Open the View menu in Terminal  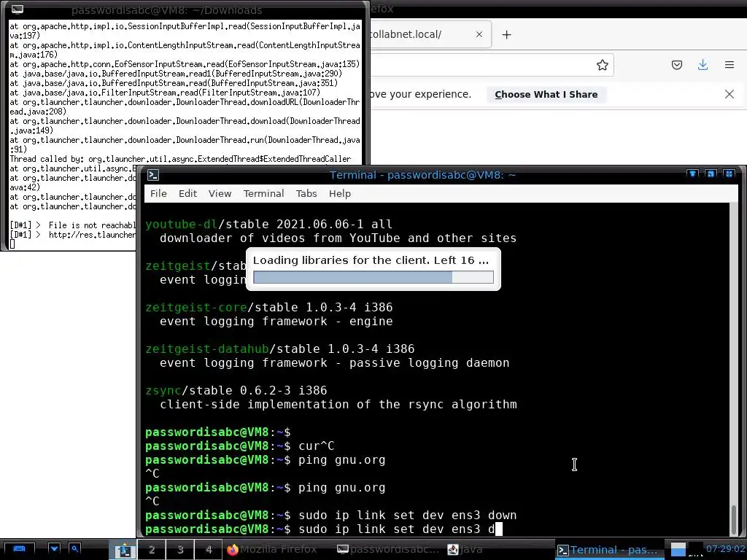coord(220,193)
